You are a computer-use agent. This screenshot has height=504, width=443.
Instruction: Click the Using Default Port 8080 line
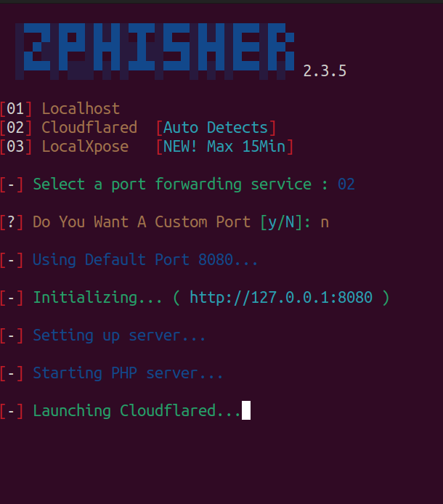pyautogui.click(x=145, y=260)
